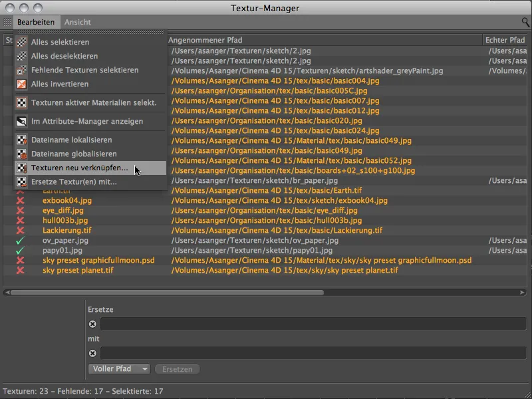Open search with the magnifier icon
The width and height of the screenshot is (532, 399).
click(x=525, y=23)
